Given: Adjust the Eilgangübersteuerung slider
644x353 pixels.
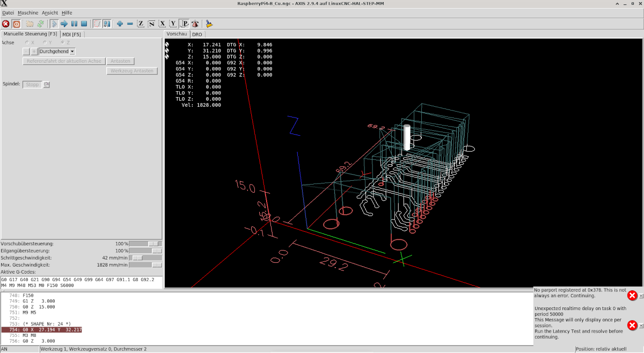Looking at the screenshot, I should tap(146, 251).
